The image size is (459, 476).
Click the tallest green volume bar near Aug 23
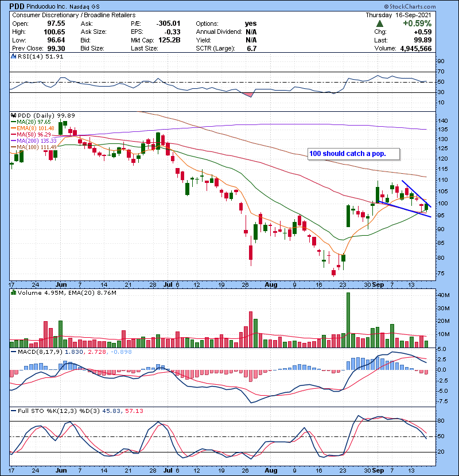pyautogui.click(x=348, y=320)
